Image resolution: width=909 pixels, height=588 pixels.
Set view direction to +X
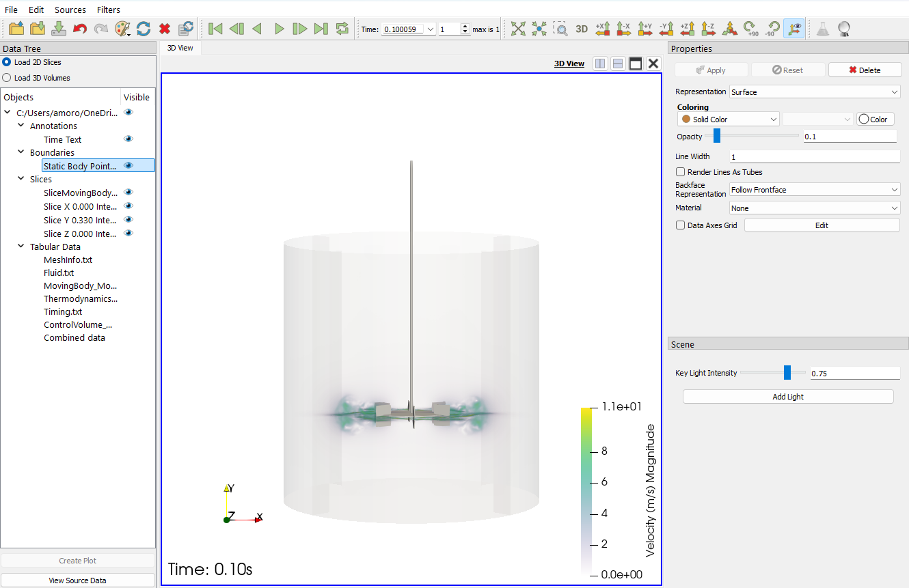[x=602, y=29]
